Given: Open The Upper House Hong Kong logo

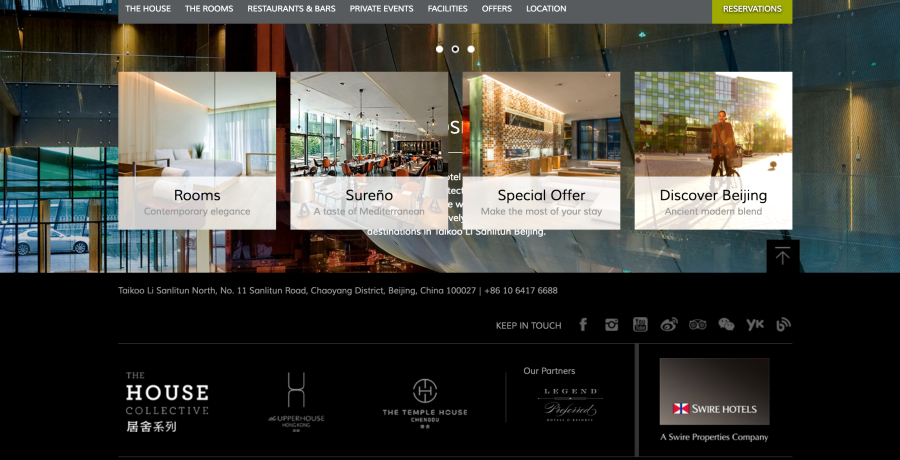Looking at the screenshot, I should tap(296, 402).
